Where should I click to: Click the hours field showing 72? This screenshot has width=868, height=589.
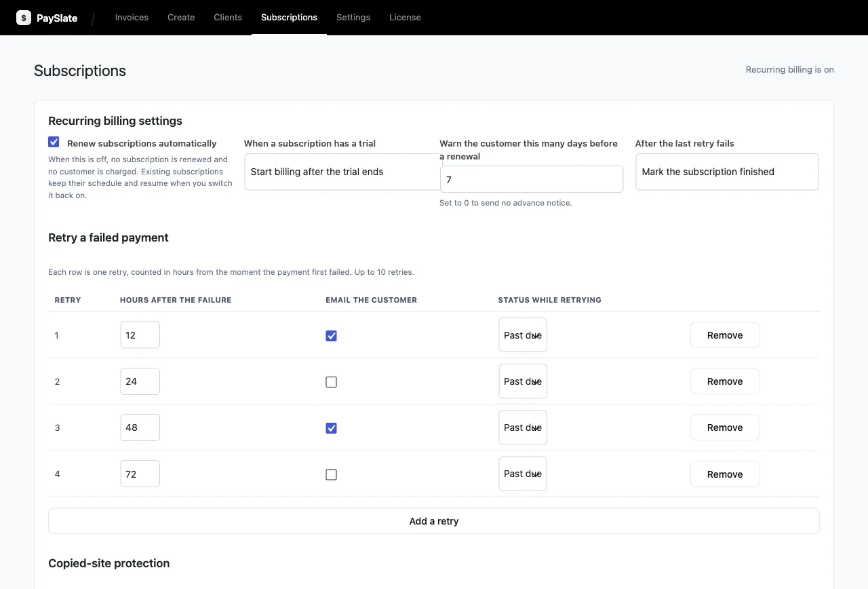[140, 474]
